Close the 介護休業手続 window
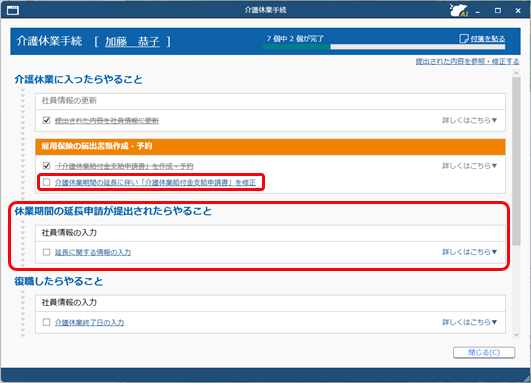This screenshot has height=383, width=531. point(518,10)
